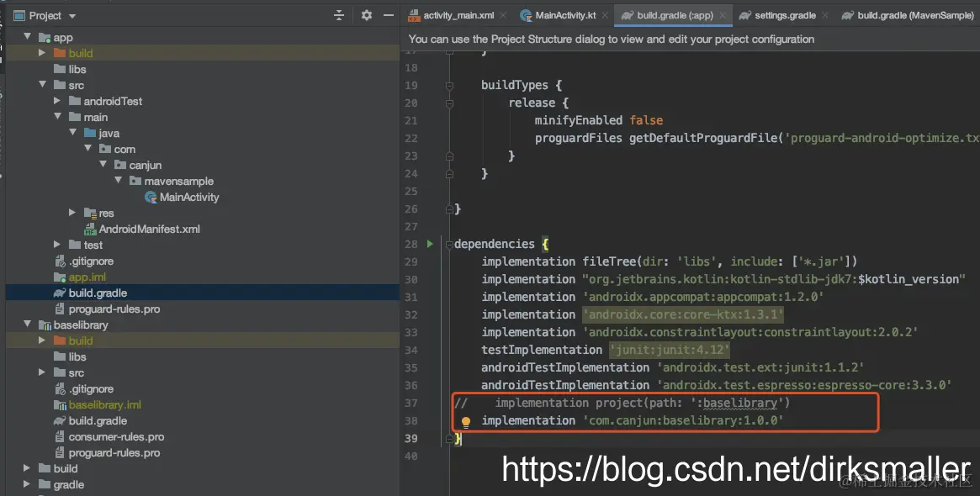Select app proguard-rules.pro file
980x496 pixels.
point(114,309)
